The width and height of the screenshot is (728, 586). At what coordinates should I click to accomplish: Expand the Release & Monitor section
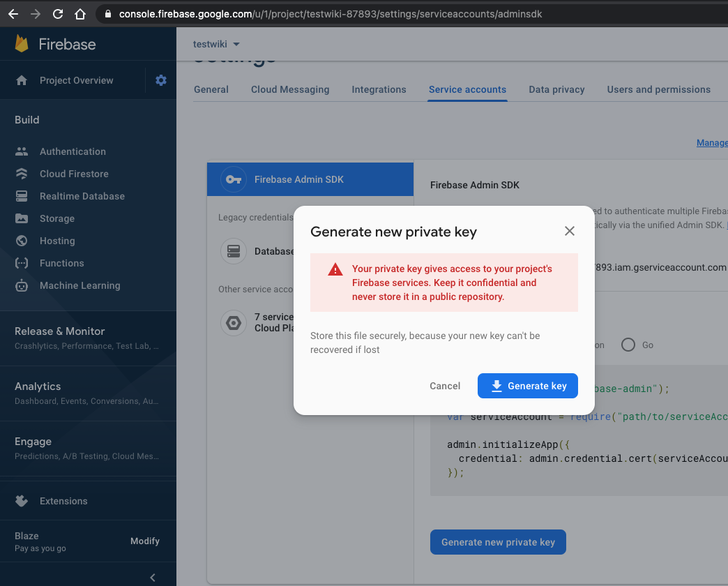[88, 338]
